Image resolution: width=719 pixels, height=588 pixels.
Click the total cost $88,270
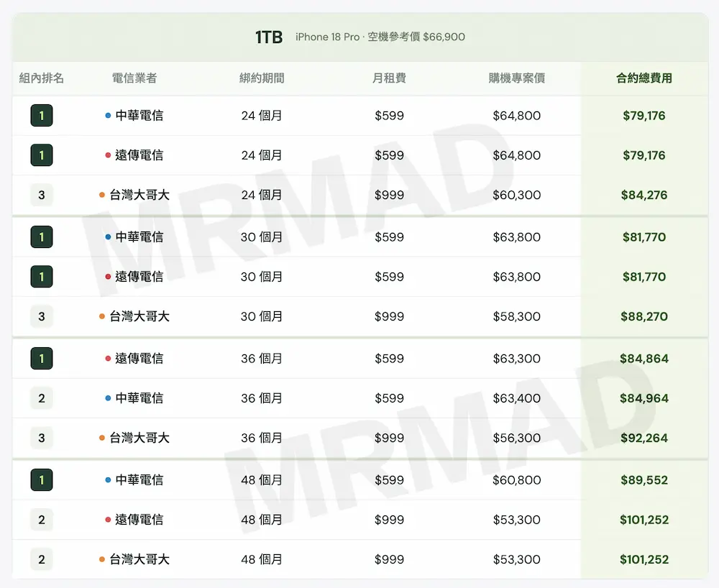644,316
